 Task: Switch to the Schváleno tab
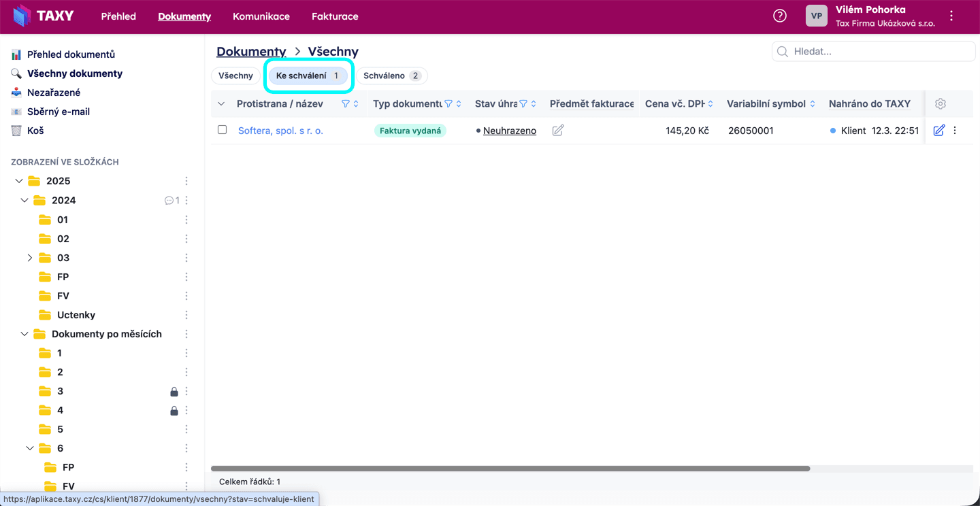(391, 75)
